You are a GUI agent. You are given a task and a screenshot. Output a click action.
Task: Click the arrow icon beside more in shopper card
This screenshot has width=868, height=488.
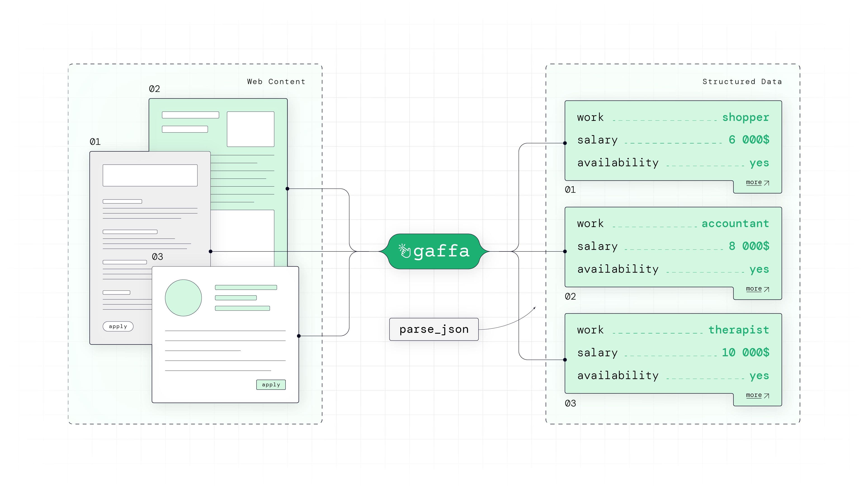tap(767, 183)
